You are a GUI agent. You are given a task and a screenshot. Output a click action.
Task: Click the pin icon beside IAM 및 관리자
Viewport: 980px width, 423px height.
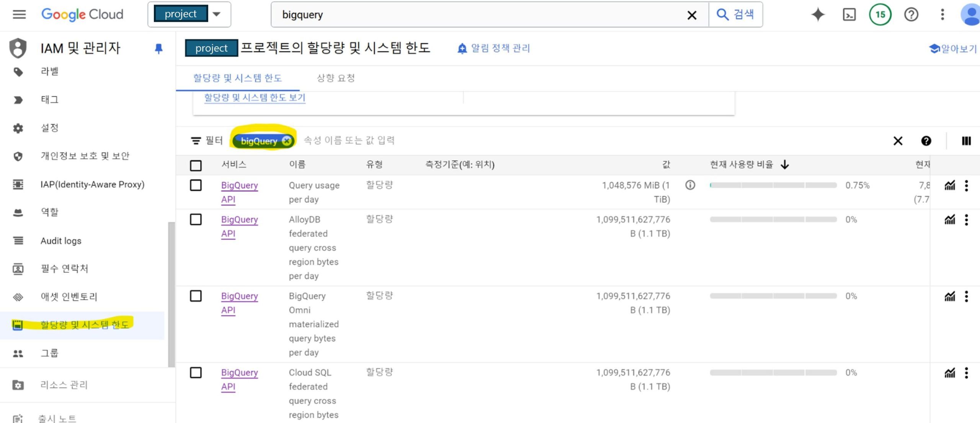158,49
